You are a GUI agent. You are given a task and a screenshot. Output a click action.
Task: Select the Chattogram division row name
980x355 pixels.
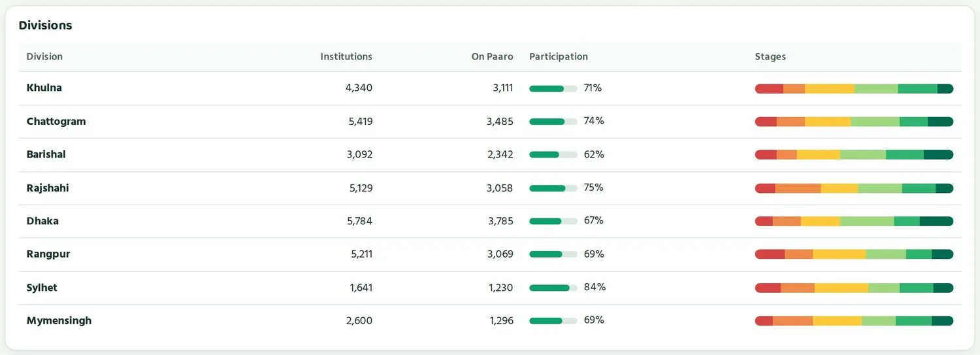coord(56,121)
